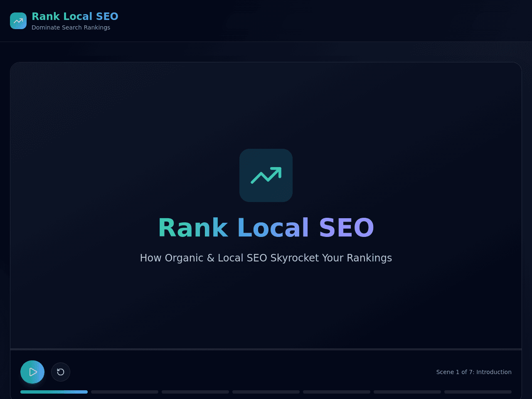Image resolution: width=532 pixels, height=399 pixels.
Task: Click the "Dominate Search Rankings" tagline
Action: point(71,27)
